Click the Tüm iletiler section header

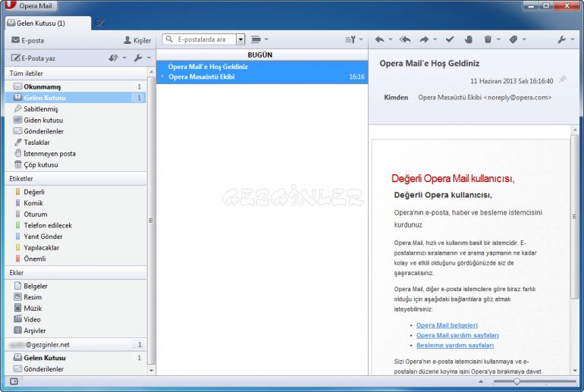(x=76, y=74)
